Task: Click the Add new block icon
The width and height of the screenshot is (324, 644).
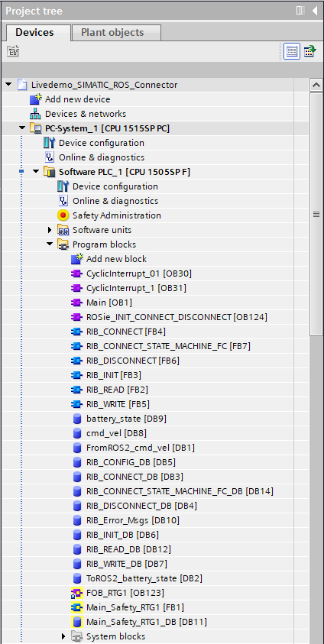Action: coord(77,259)
